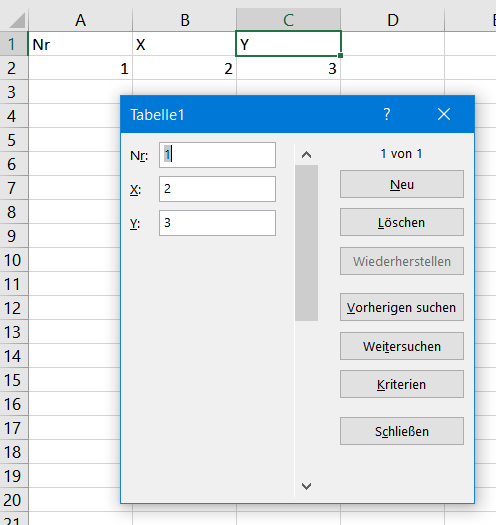
Task: Select cell A1 containing Nr
Action: click(80, 44)
